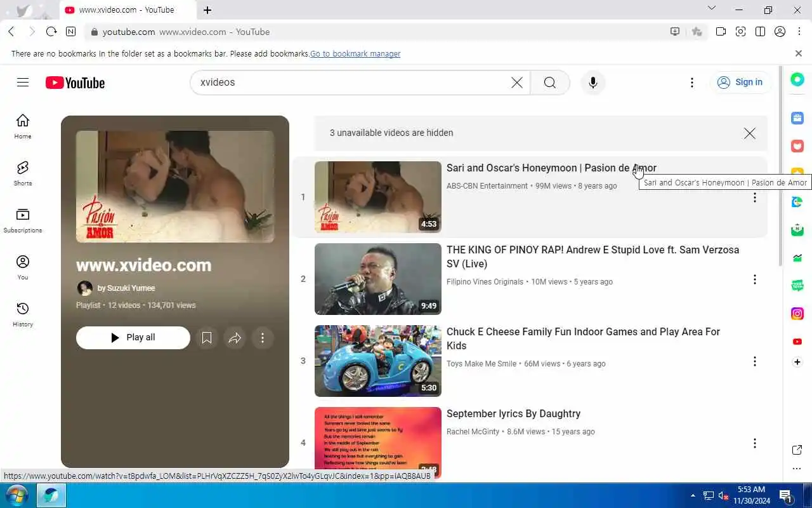Open the red Pocket-style sidebar icon
The image size is (812, 508).
tap(797, 146)
